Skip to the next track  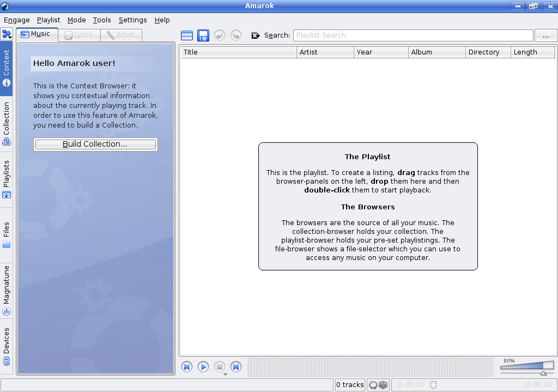click(x=236, y=367)
